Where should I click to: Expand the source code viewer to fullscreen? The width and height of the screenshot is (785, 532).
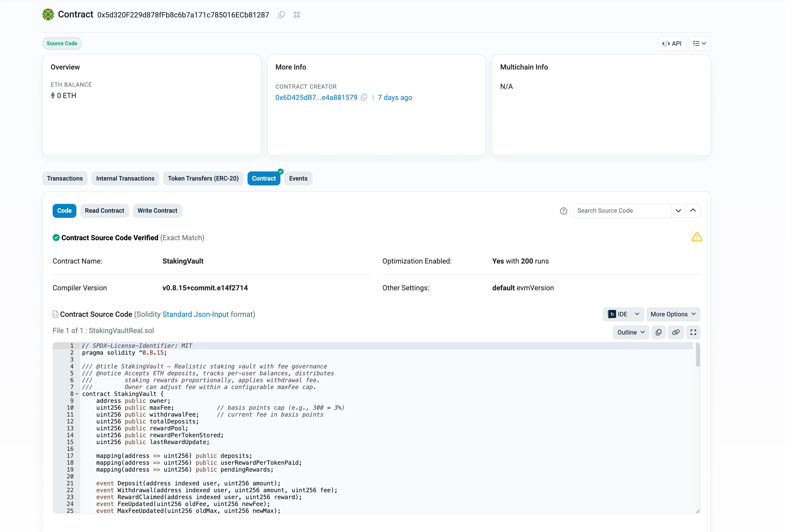[694, 332]
